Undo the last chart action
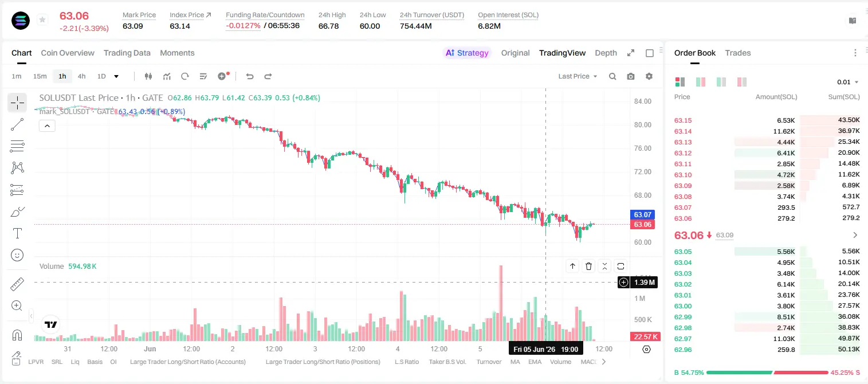The width and height of the screenshot is (868, 384). [x=249, y=76]
